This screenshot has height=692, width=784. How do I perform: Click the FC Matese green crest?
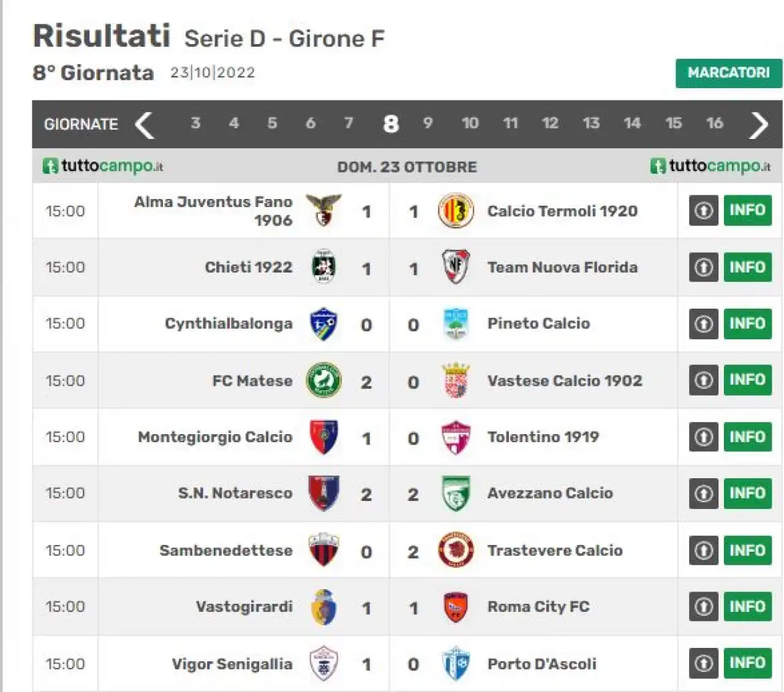(x=323, y=380)
